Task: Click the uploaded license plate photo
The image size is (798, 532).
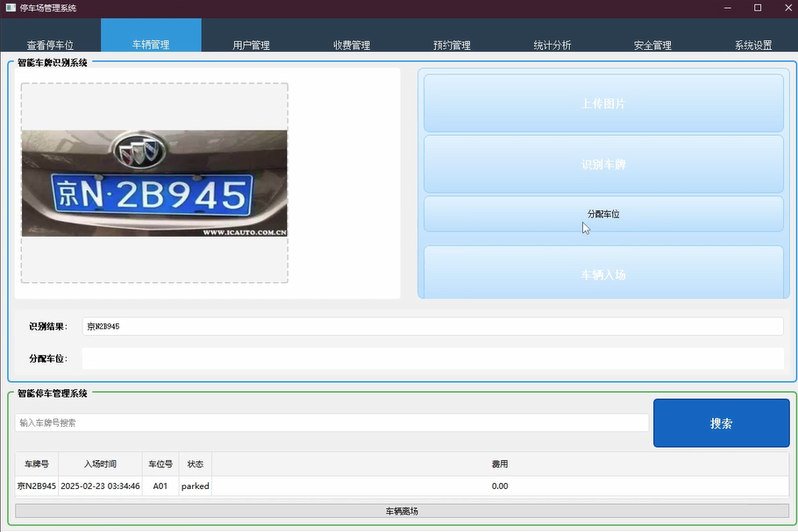Action: [x=154, y=183]
